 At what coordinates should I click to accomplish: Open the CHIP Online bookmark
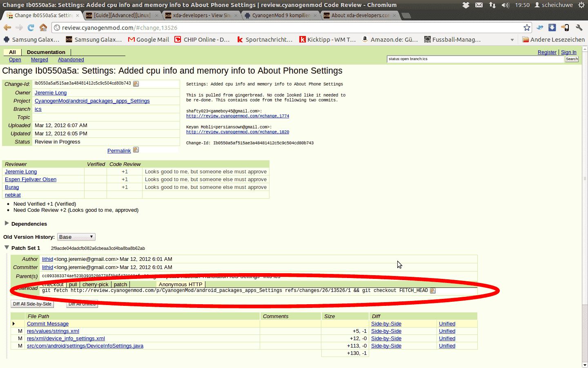(202, 40)
